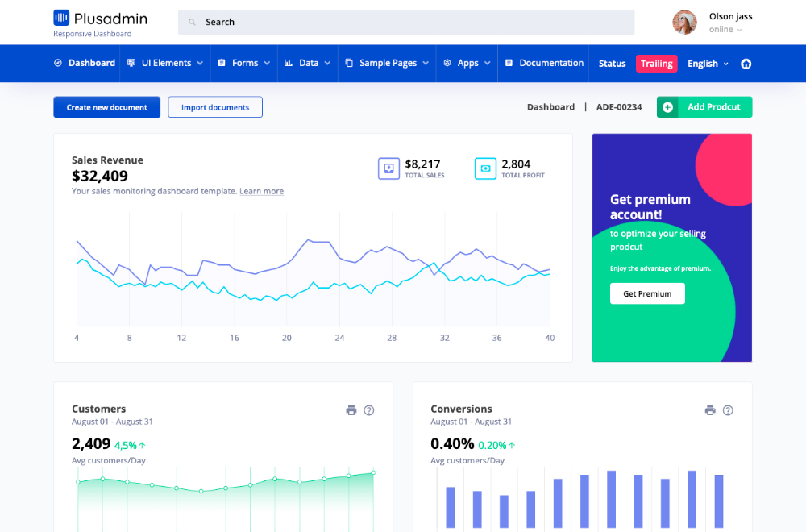Image resolution: width=806 pixels, height=532 pixels.
Task: Expand the online status dropdown
Action: click(725, 30)
